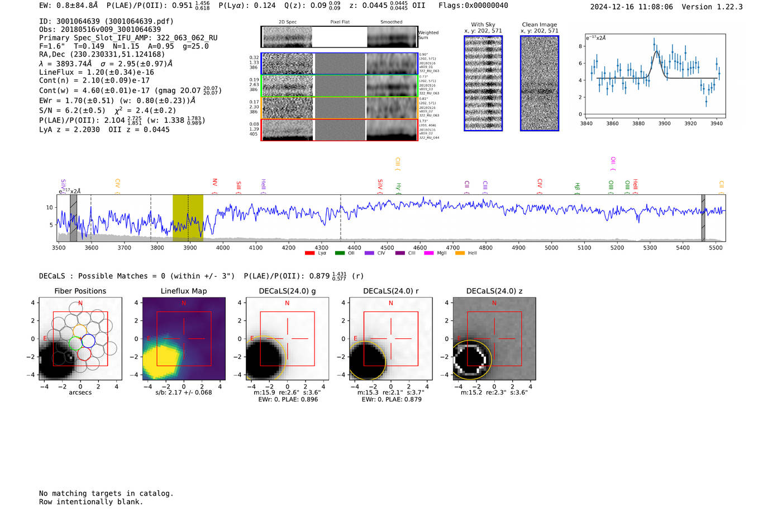The width and height of the screenshot is (782, 532).
Task: Open the red-bordered 2D spec cutout
Action: point(339,130)
